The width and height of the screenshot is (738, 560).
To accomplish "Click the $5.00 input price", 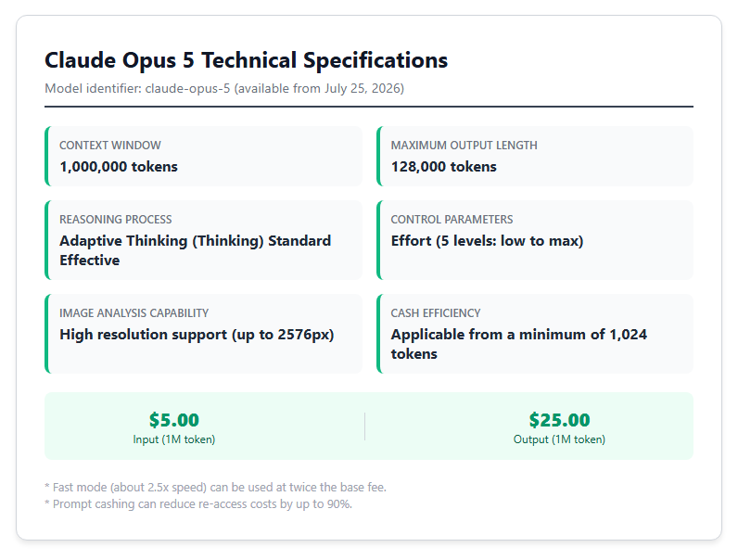I will coord(174,420).
